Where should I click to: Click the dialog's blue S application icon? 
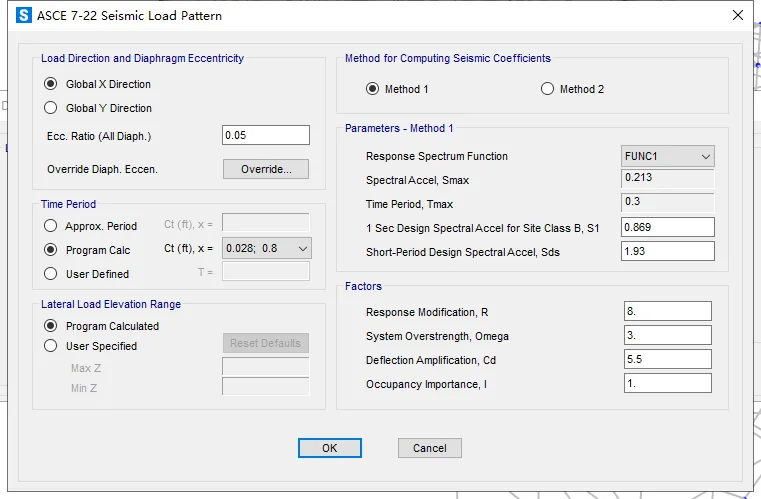[x=24, y=16]
